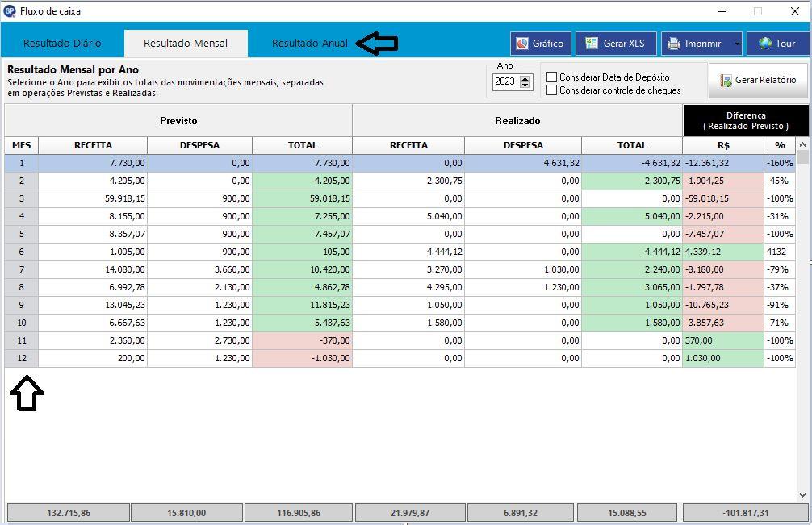Click the Previsto DESPESA column header

pos(200,145)
